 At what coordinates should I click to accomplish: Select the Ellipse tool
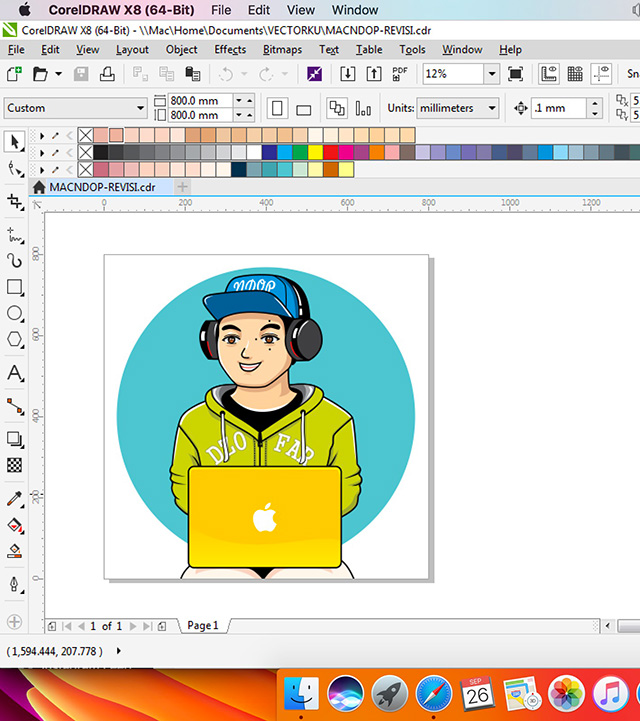[x=15, y=314]
